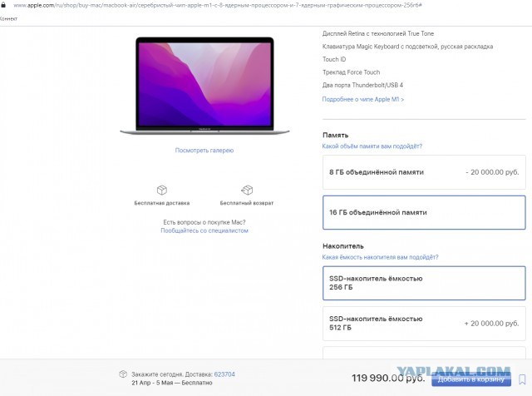Click Бесплатная доставка label
Viewport: 532px width, 396px height.
point(162,203)
